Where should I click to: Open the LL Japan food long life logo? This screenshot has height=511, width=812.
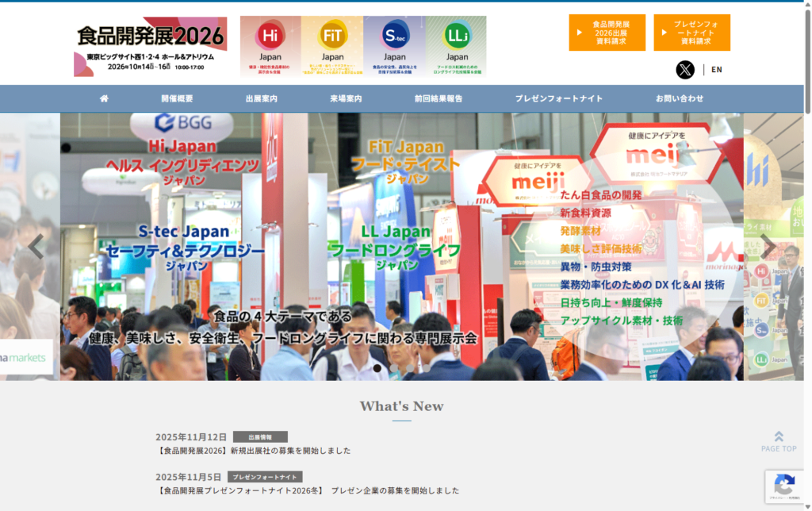tap(456, 40)
